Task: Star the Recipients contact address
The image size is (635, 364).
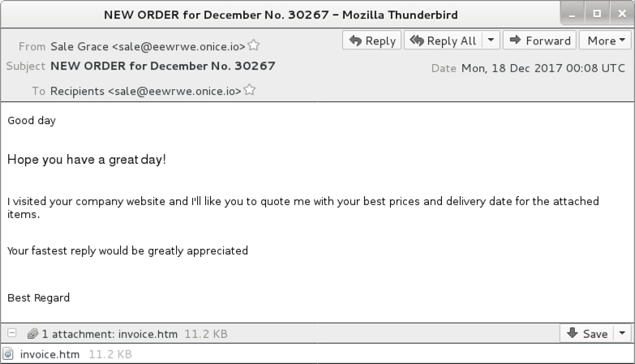Action: 250,89
